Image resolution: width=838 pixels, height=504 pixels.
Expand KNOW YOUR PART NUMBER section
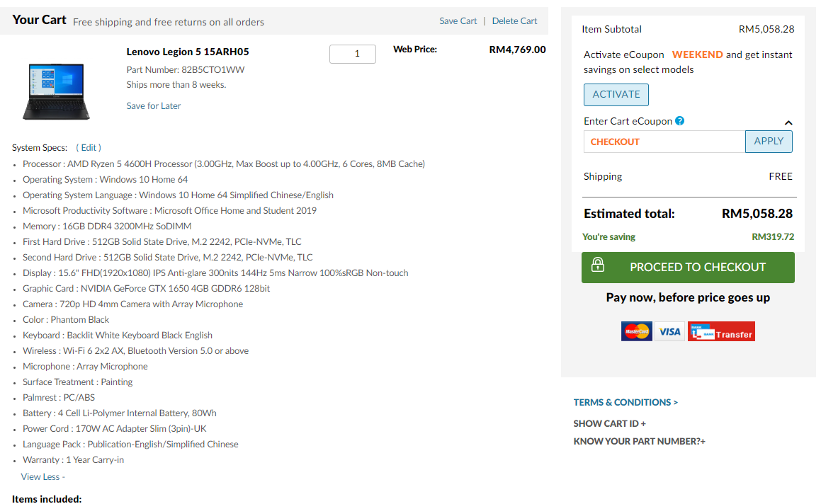pyautogui.click(x=639, y=441)
